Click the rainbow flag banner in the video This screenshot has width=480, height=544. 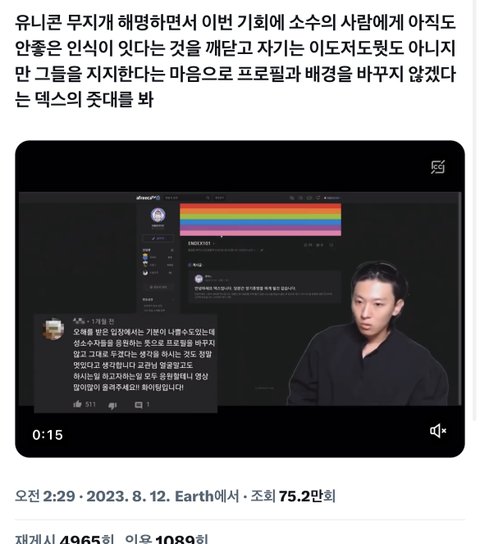[x=260, y=220]
